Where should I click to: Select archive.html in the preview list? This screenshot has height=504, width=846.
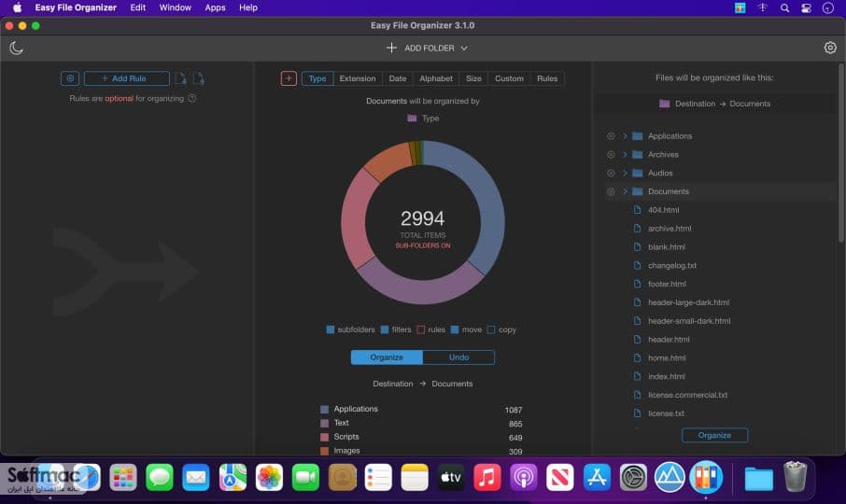[x=670, y=229]
